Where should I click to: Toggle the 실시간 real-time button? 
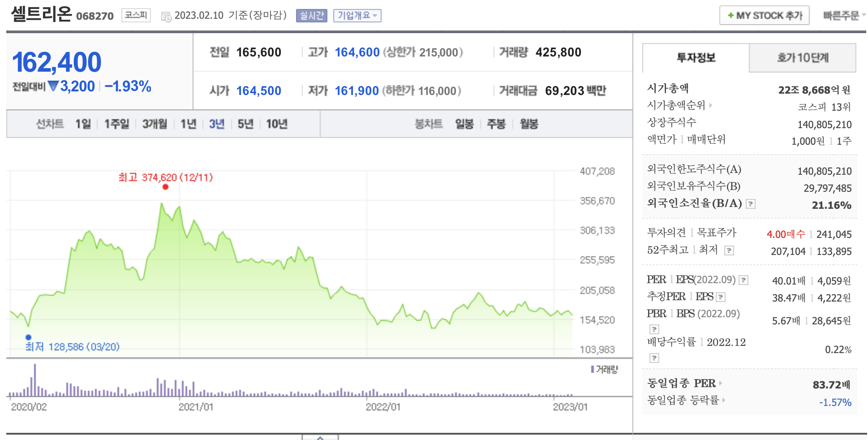(311, 16)
